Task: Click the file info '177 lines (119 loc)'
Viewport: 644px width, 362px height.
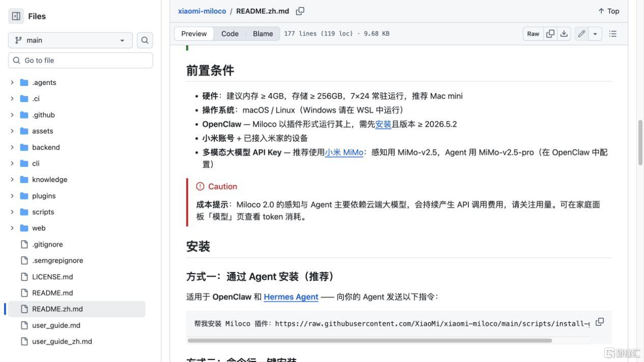Action: pyautogui.click(x=318, y=34)
